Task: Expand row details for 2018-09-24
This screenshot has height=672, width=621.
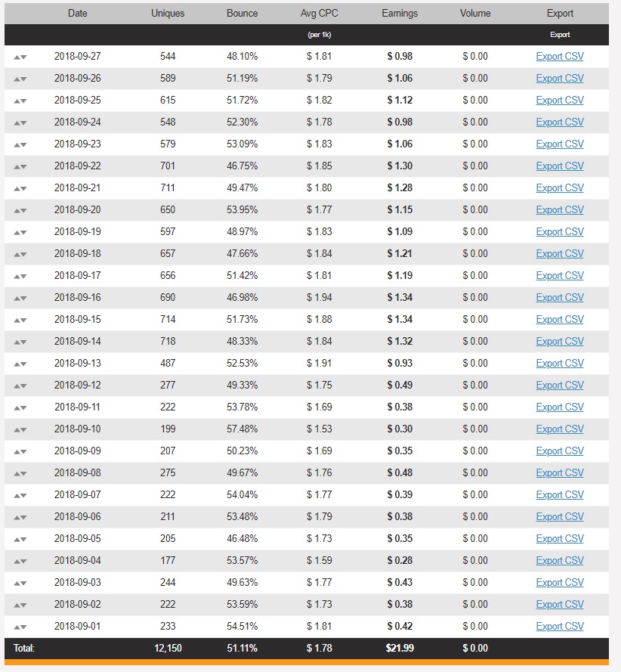Action: click(20, 122)
